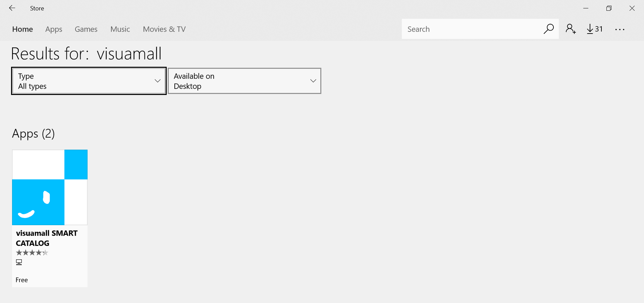Expand the Type filter dropdown
Viewport: 644px width, 303px height.
89,81
